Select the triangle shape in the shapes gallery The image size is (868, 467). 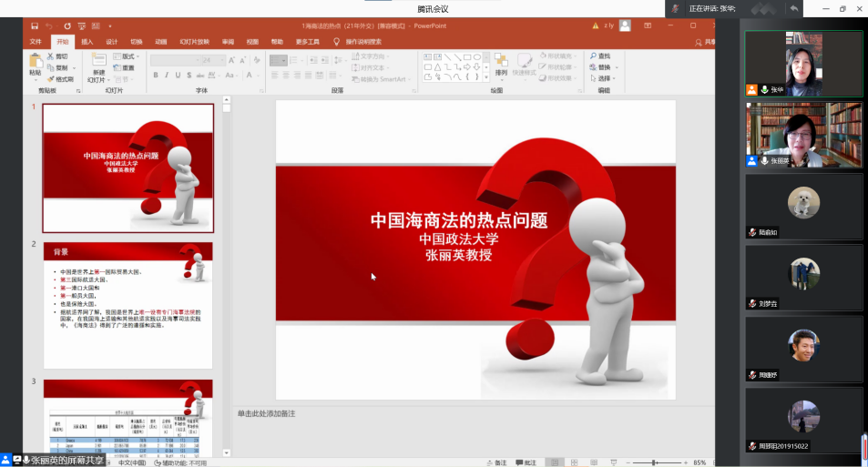[x=437, y=67]
